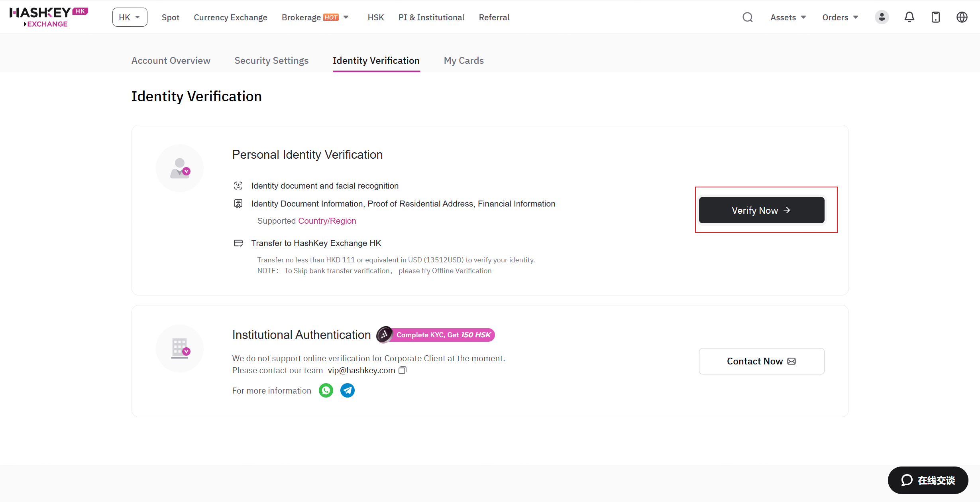Open the Supported Country/Region link
The image size is (980, 502).
[x=327, y=221]
